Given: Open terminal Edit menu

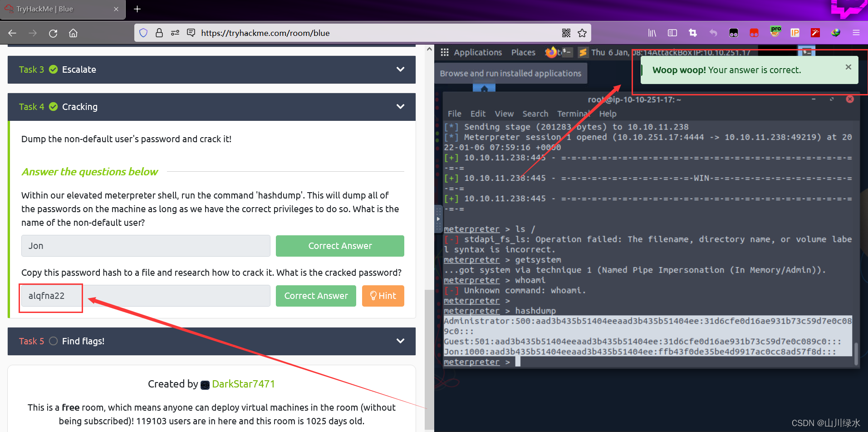Looking at the screenshot, I should pyautogui.click(x=478, y=114).
